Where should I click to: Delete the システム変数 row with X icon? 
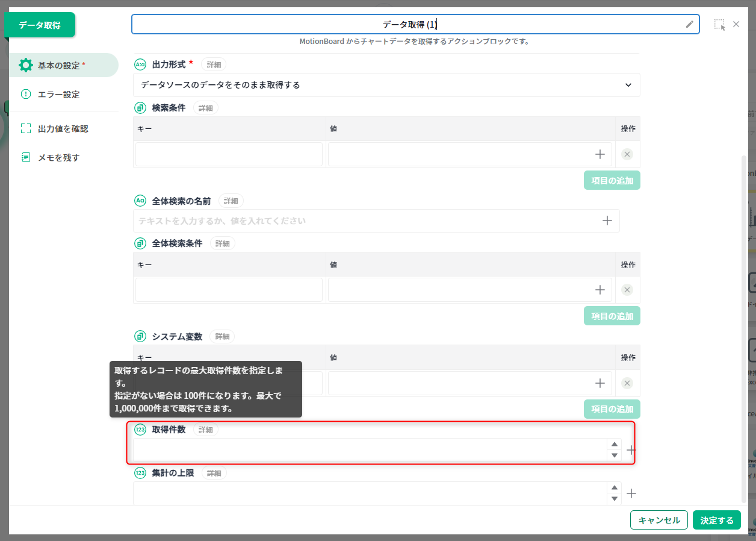[627, 383]
